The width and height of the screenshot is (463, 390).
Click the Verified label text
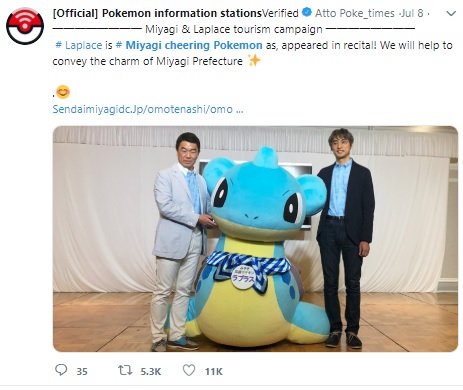coord(280,13)
